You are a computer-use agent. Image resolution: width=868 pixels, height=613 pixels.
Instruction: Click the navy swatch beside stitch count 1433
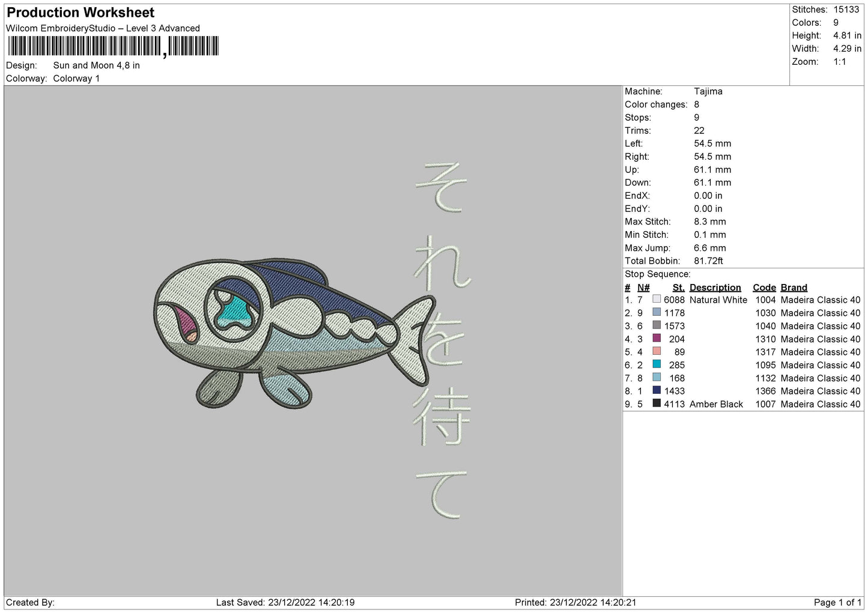click(x=657, y=391)
